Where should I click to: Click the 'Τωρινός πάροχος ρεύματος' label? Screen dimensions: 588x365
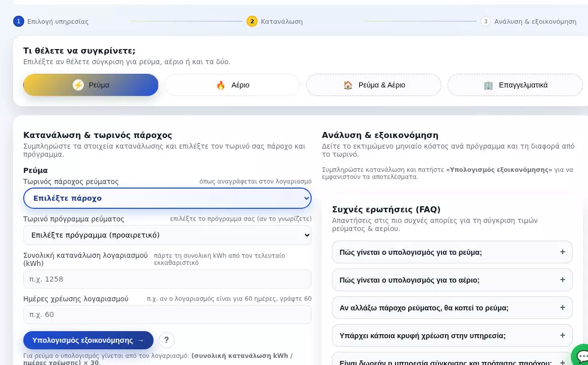pyautogui.click(x=71, y=181)
